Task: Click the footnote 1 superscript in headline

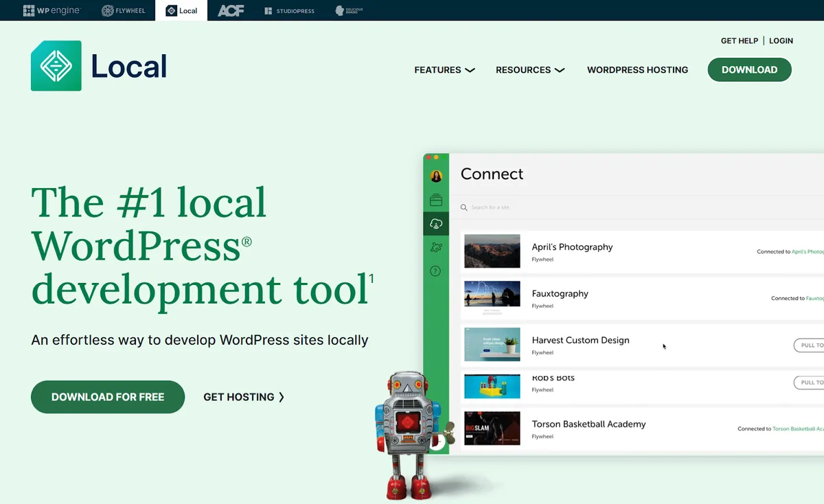Action: click(x=371, y=279)
